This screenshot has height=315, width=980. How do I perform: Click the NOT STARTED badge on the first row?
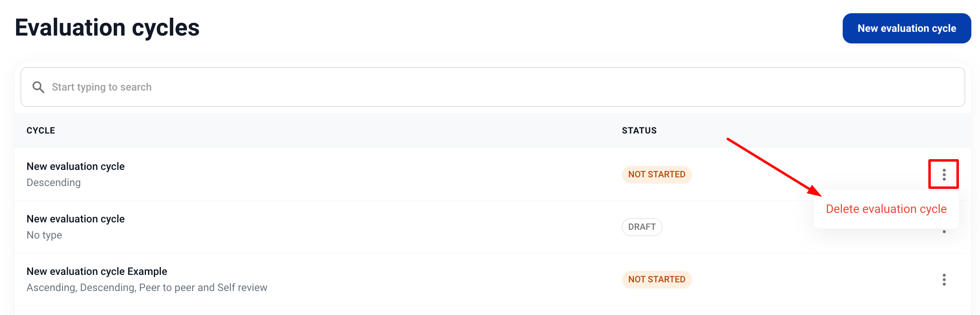coord(657,174)
